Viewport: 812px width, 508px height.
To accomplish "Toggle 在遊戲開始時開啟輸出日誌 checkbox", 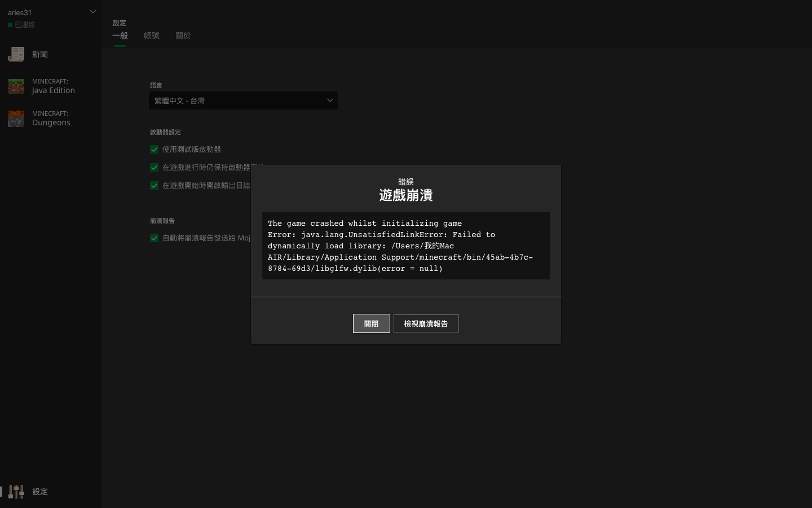I will (x=154, y=186).
